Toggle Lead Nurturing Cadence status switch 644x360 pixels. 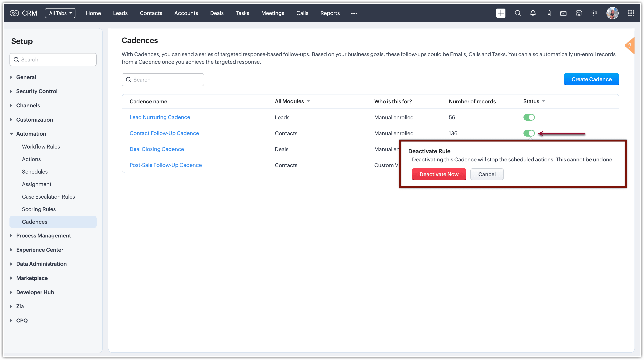pos(529,117)
